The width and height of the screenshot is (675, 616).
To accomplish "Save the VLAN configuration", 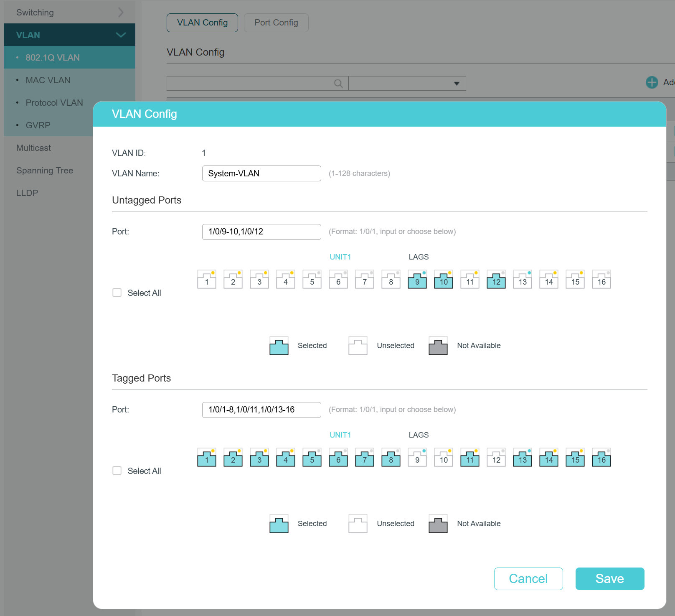I will coord(609,579).
